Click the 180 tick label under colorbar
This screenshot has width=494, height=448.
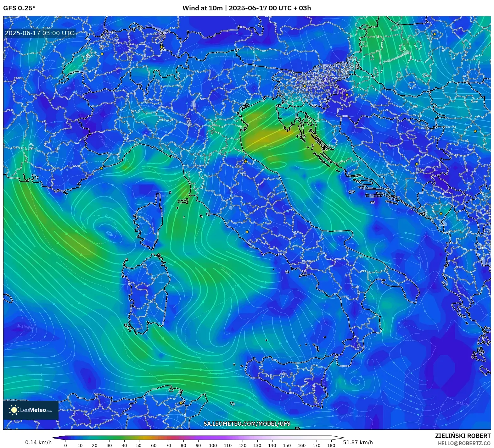[331, 445]
